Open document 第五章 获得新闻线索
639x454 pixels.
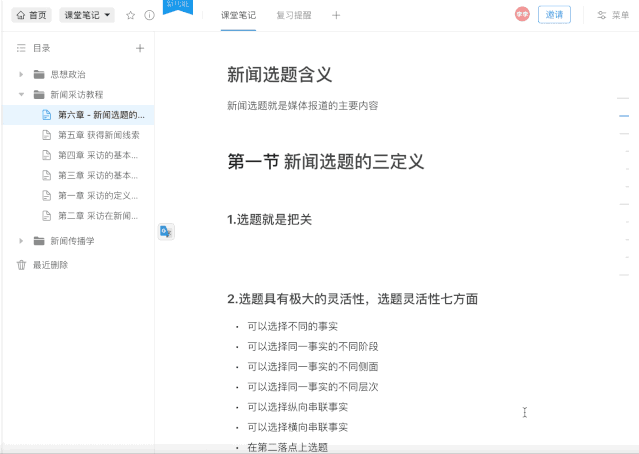click(78, 135)
